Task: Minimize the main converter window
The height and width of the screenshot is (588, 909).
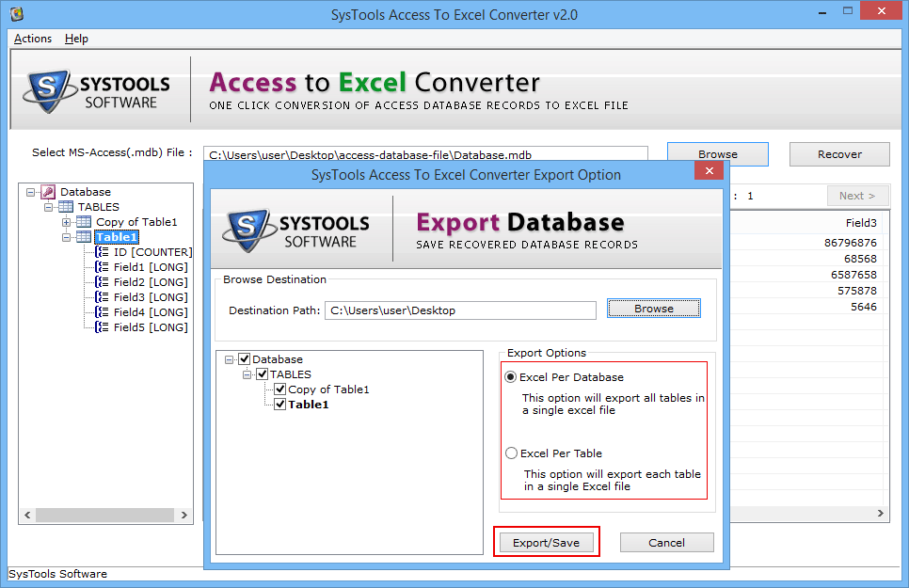Action: (x=822, y=11)
